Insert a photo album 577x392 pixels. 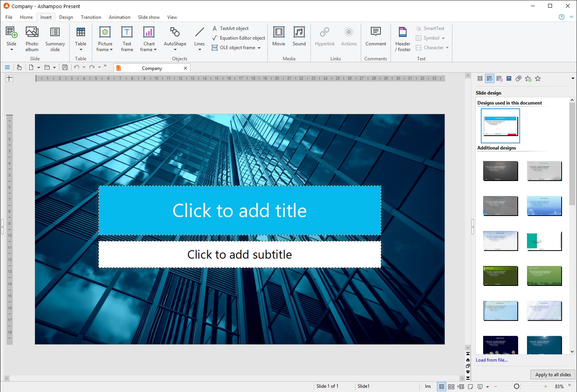[x=32, y=38]
